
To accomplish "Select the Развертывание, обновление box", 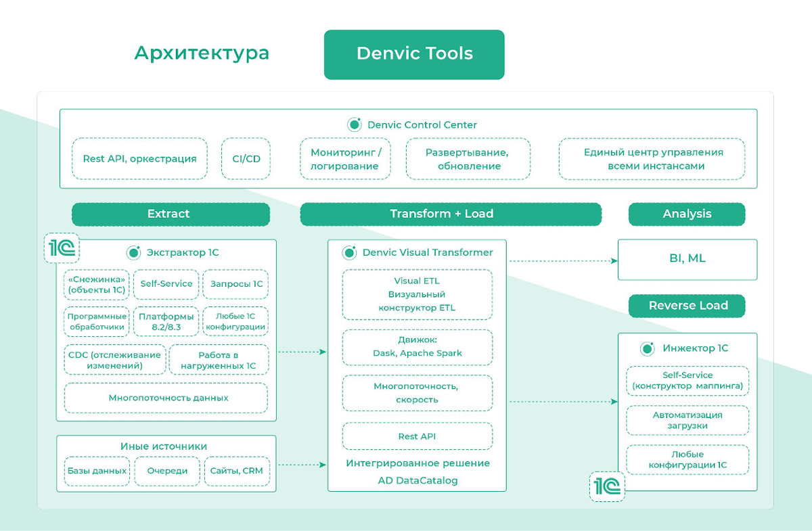I will tap(468, 159).
